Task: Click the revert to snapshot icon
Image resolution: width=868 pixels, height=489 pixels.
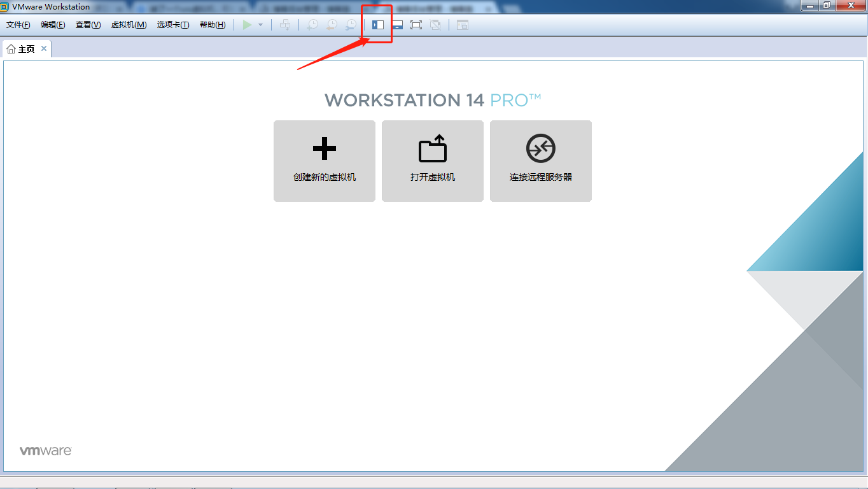Action: point(332,25)
